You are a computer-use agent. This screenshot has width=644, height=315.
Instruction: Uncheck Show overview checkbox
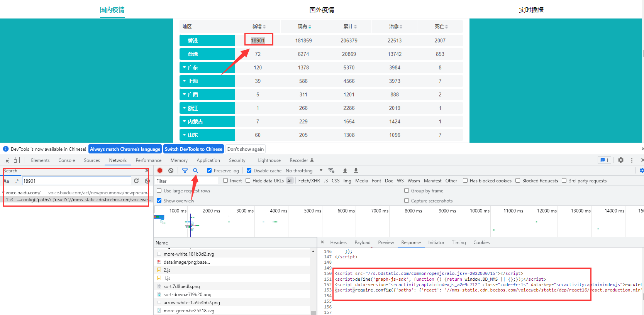pos(159,200)
